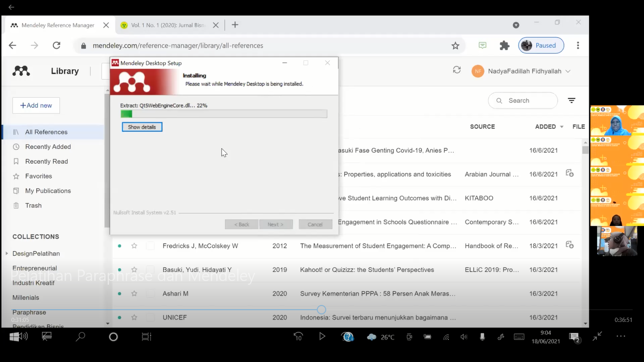The height and width of the screenshot is (362, 644).
Task: Open the Entrepreneurial collection
Action: [34, 268]
